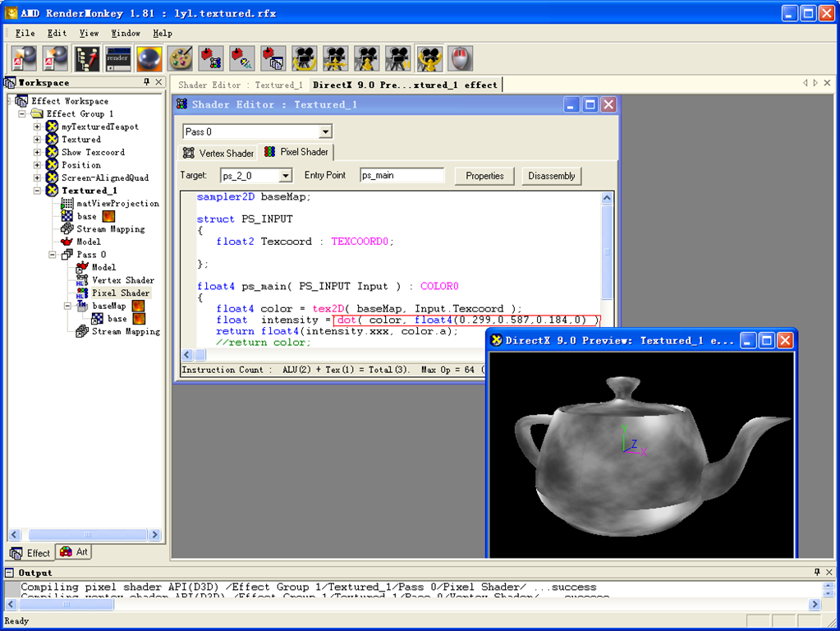Click the Disassembly button
840x631 pixels.
(551, 176)
